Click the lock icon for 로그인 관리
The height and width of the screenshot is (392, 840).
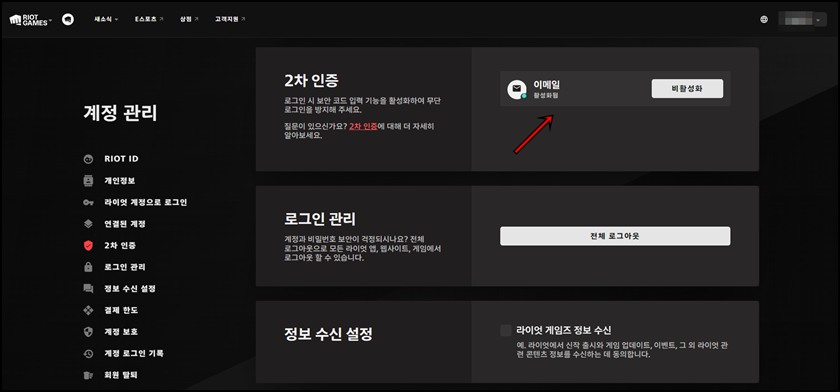coord(88,267)
